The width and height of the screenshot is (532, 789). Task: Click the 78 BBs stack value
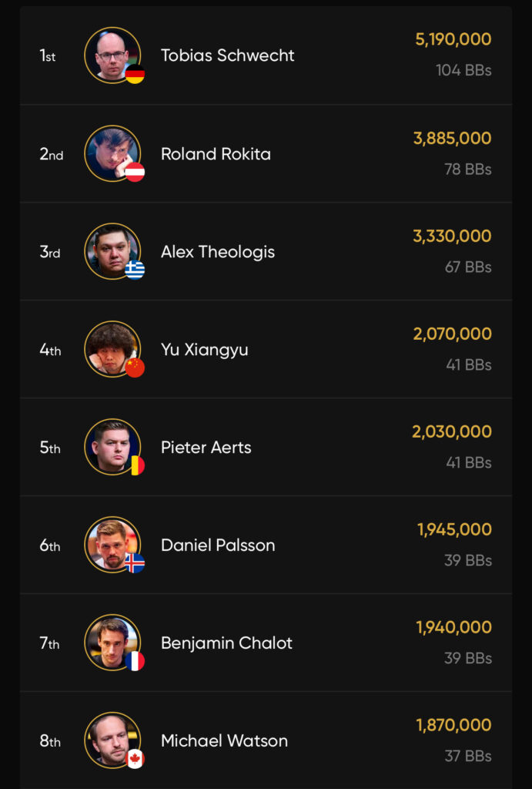click(x=467, y=169)
